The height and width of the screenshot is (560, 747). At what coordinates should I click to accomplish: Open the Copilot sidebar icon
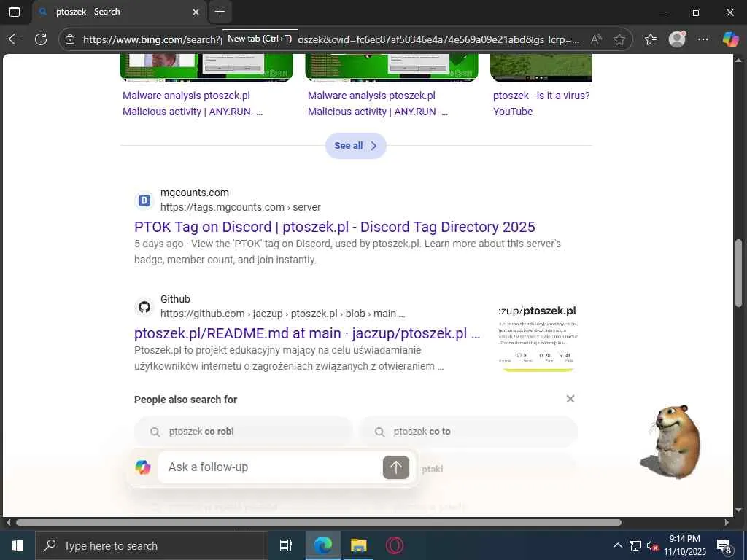(x=730, y=39)
